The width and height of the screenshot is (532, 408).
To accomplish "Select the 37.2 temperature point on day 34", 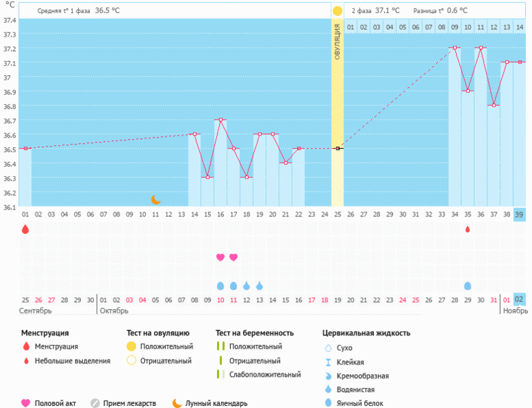I will [455, 48].
